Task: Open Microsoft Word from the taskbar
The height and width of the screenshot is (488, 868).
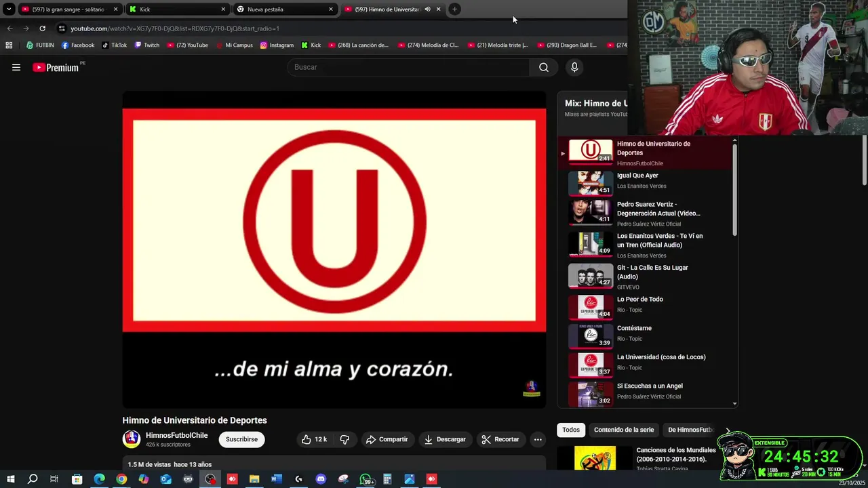Action: click(x=277, y=479)
